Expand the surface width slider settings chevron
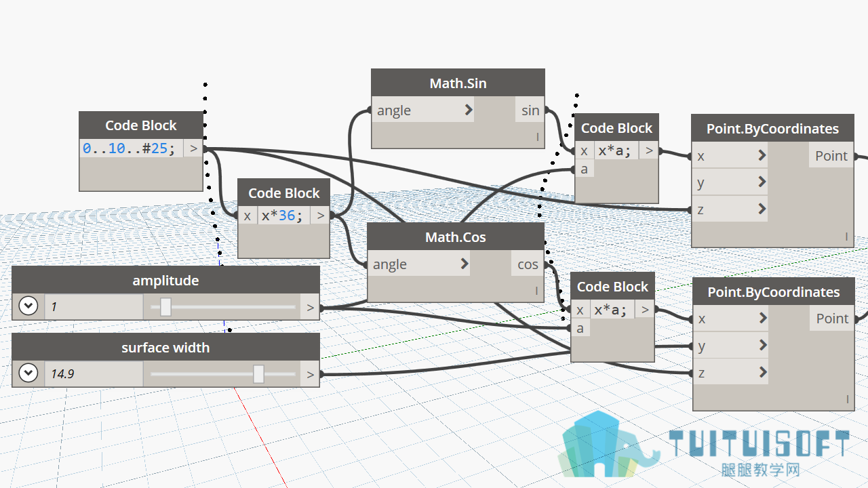The height and width of the screenshot is (488, 868). (x=28, y=373)
